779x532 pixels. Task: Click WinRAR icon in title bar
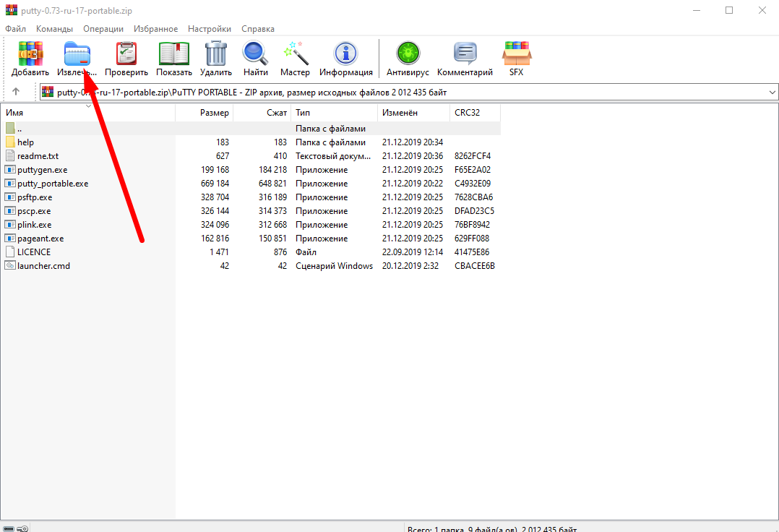(x=11, y=10)
